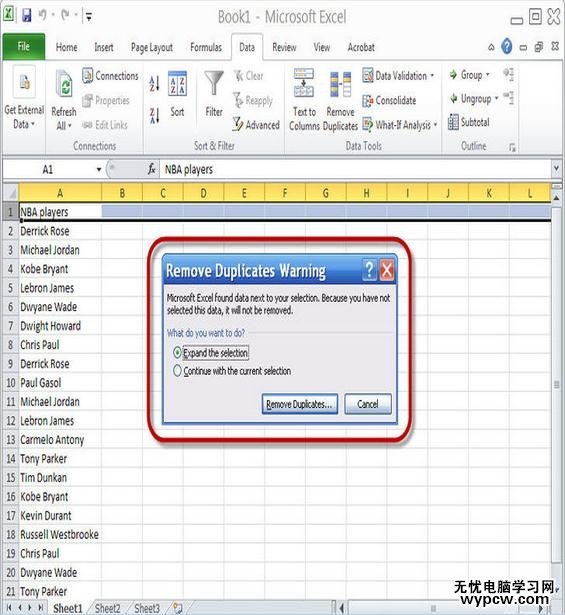Click the Undo icon in quick access toolbar
Image resolution: width=565 pixels, height=615 pixels.
click(42, 15)
